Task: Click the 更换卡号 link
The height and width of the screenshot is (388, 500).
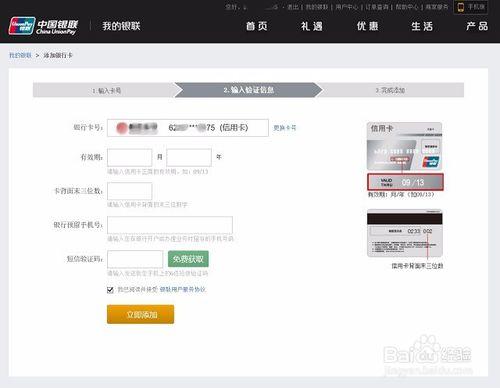Action: [285, 128]
